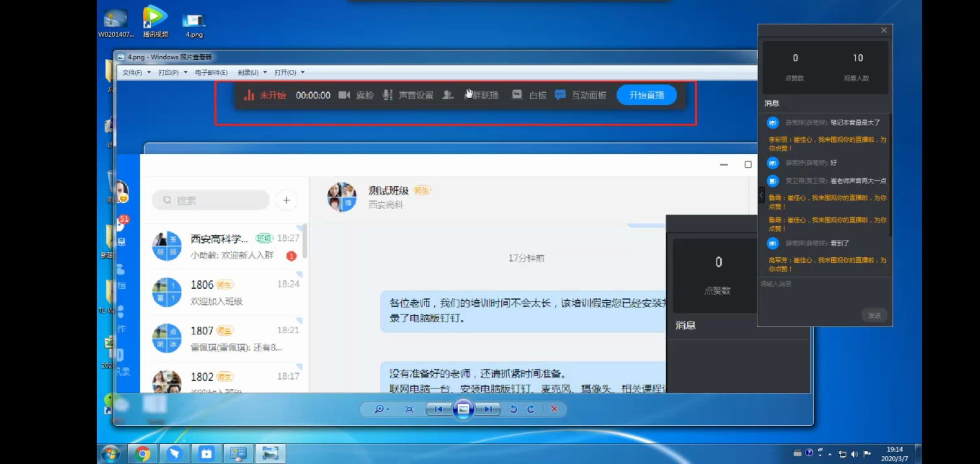Rotate the picture counterclockwise
The width and height of the screenshot is (980, 464).
[513, 409]
